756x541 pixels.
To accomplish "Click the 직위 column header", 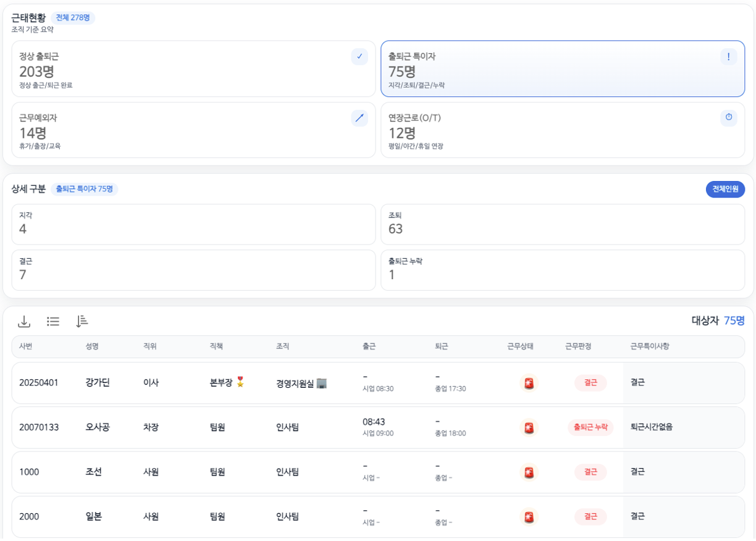I will point(150,346).
